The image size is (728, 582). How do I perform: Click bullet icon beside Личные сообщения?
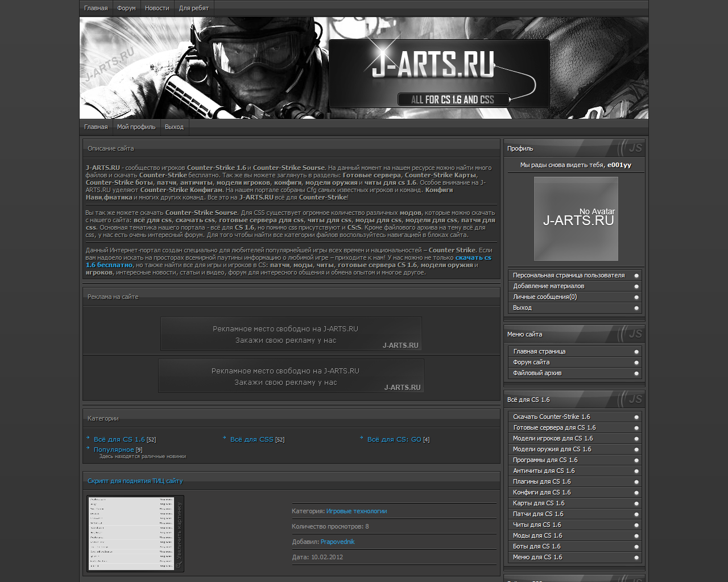point(636,297)
